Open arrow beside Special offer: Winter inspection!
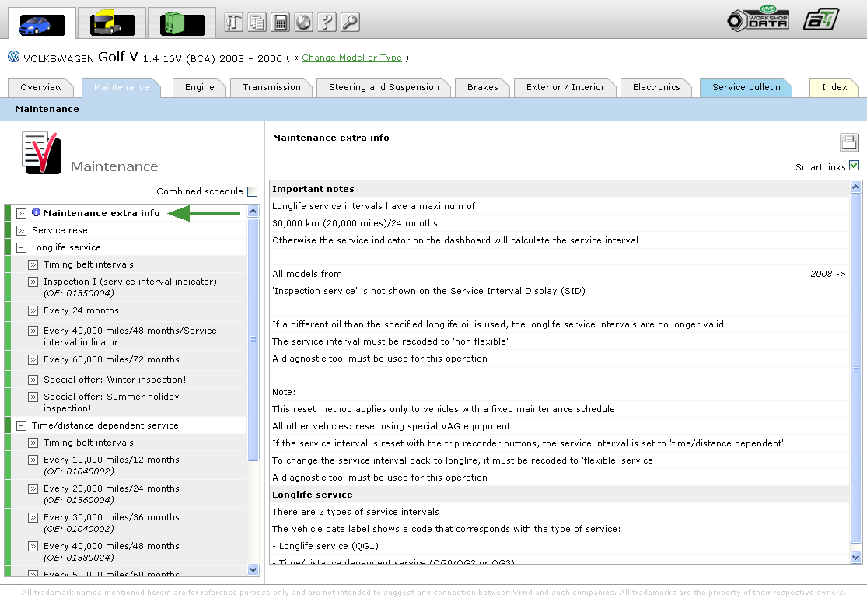Viewport: 867px width, 616px height. (x=33, y=380)
